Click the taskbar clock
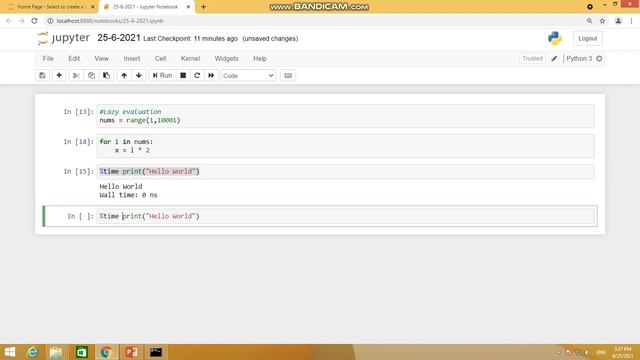Viewport: 640px width, 360px height. pos(622,352)
